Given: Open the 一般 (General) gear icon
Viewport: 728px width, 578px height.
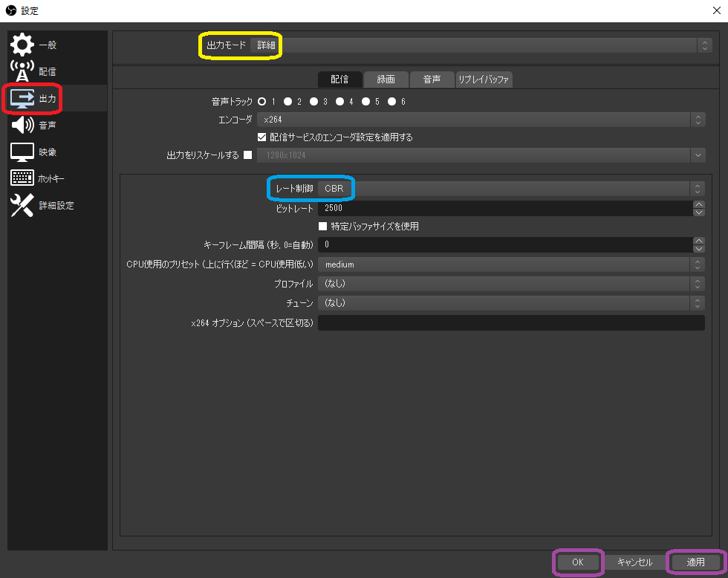Looking at the screenshot, I should 22,45.
